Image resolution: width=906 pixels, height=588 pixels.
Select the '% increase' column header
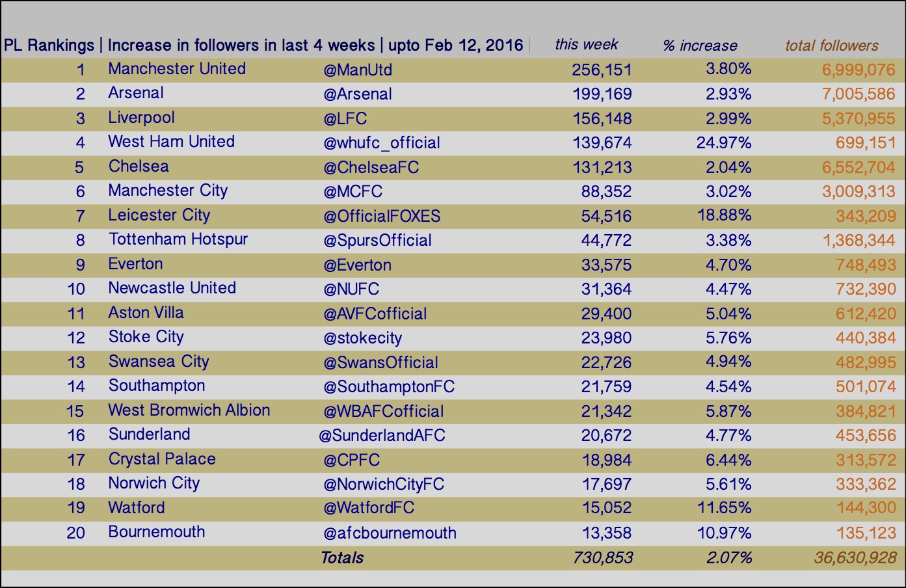coord(700,46)
